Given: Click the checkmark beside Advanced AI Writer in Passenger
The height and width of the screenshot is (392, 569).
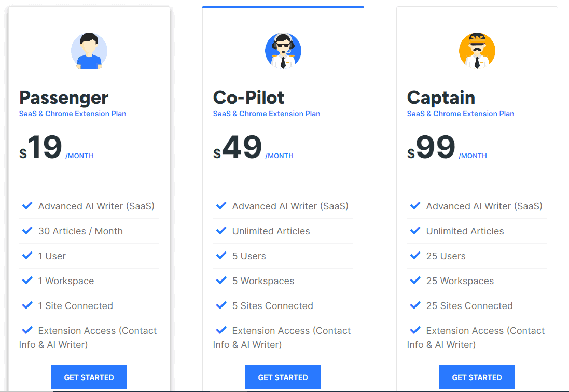Looking at the screenshot, I should pos(27,206).
